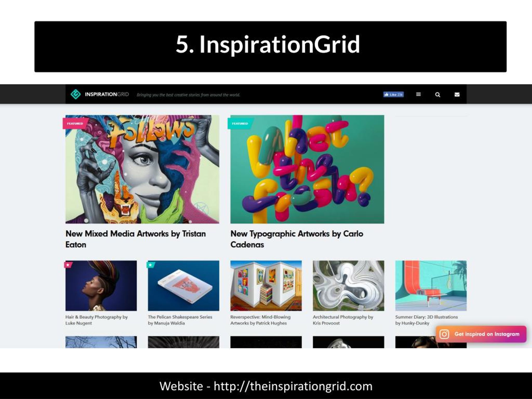Click Reverspective: Mind-Blowing Artworks by Patrick Hughes title
532x399 pixels.
pos(260,320)
